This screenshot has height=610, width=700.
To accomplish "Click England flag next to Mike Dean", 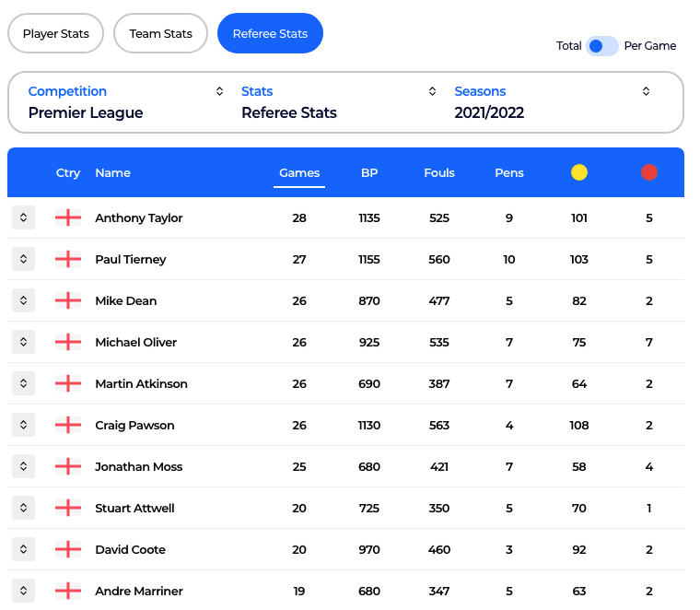I will click(68, 301).
